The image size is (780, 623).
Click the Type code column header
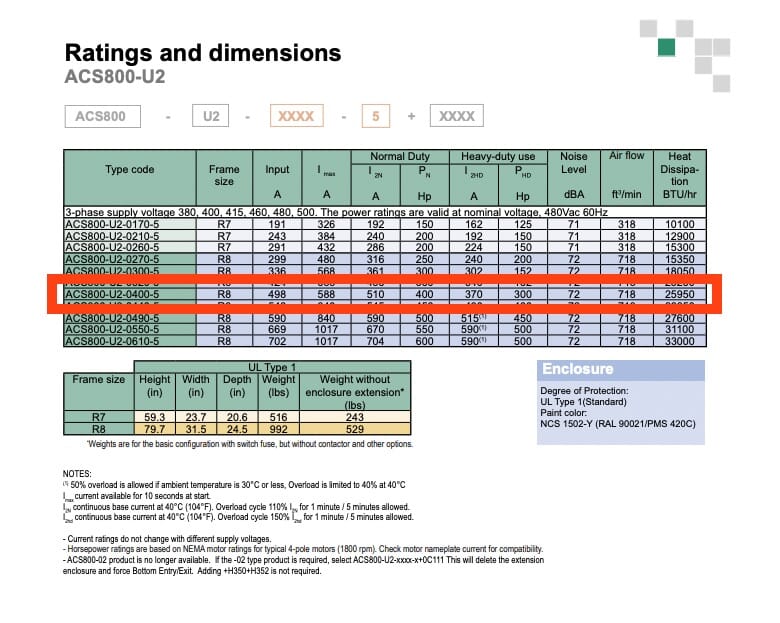[x=130, y=169]
